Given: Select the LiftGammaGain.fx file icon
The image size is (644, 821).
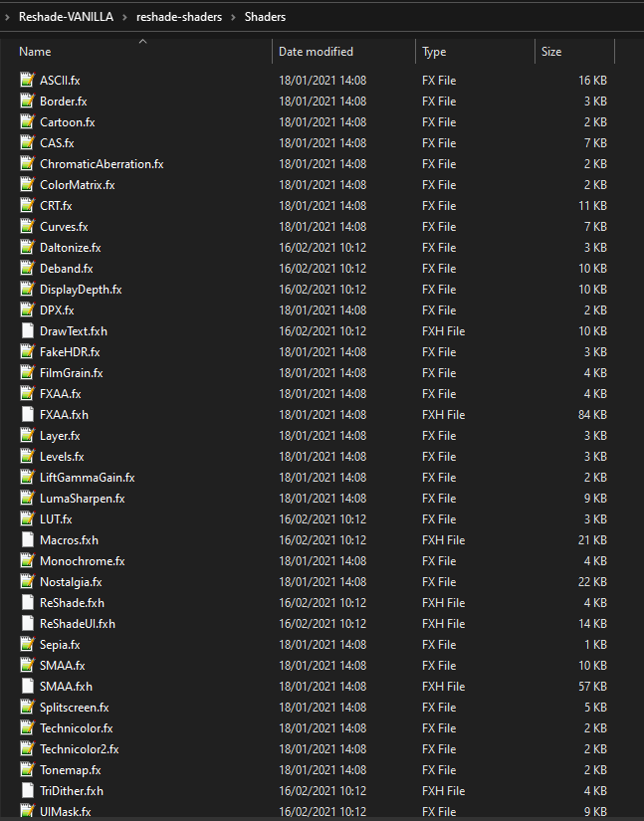Looking at the screenshot, I should pos(27,477).
